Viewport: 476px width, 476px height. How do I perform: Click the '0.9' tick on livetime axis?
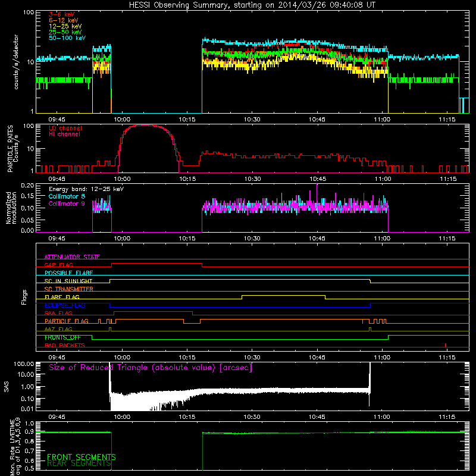29,432
